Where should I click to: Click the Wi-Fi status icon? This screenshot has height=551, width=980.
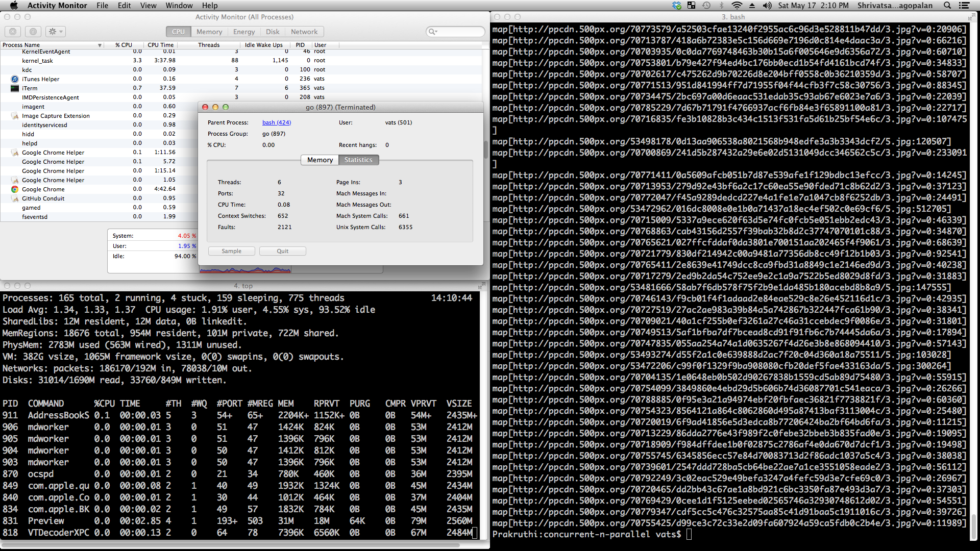tap(737, 6)
